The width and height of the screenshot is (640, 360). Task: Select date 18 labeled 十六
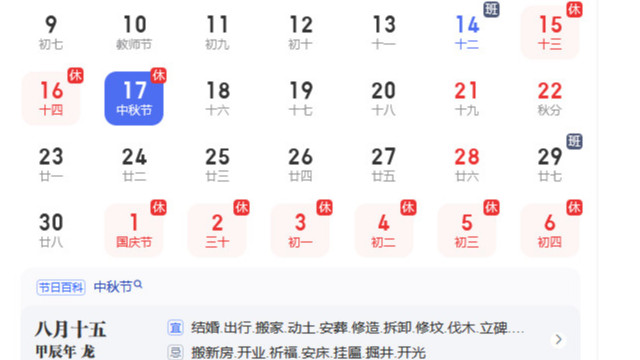point(217,98)
